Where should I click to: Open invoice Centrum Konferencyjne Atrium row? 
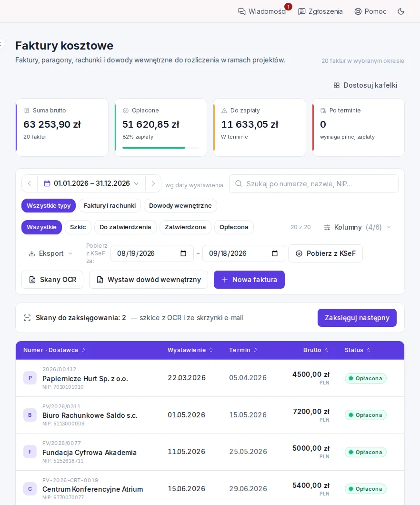(x=210, y=489)
